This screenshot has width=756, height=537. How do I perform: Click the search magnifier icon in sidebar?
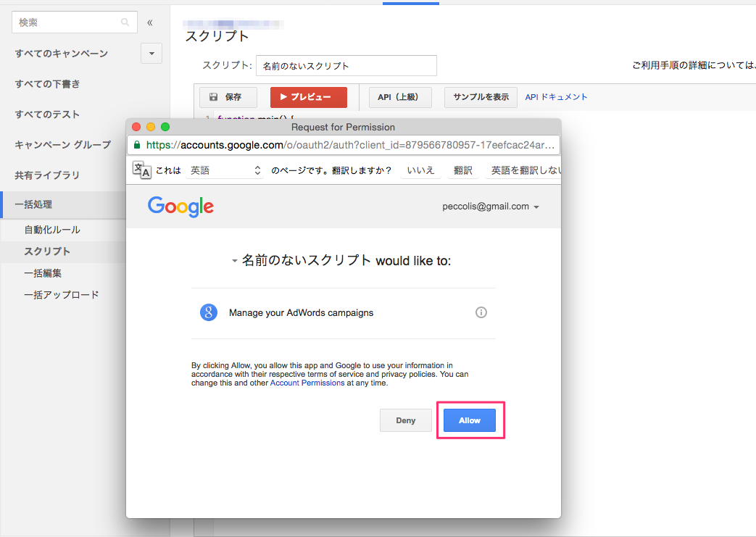(125, 22)
